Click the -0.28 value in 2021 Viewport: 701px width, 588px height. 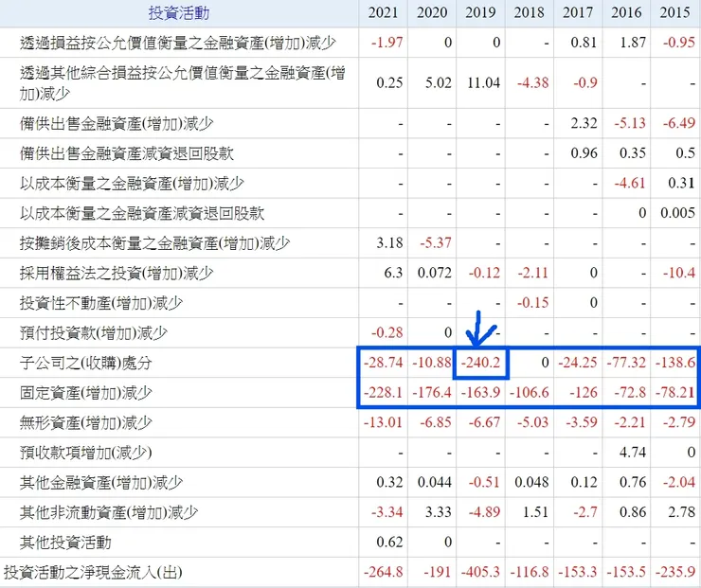tap(387, 333)
